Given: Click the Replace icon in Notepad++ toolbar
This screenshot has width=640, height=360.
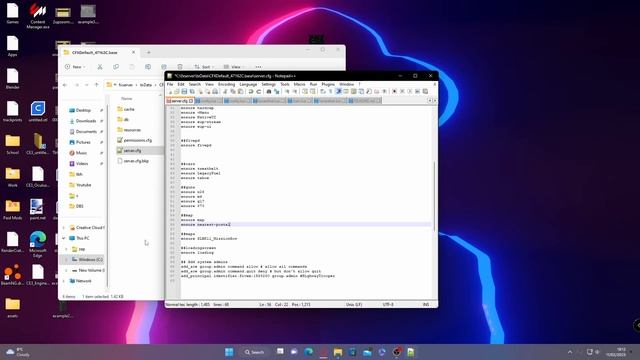Looking at the screenshot, I should [276, 91].
